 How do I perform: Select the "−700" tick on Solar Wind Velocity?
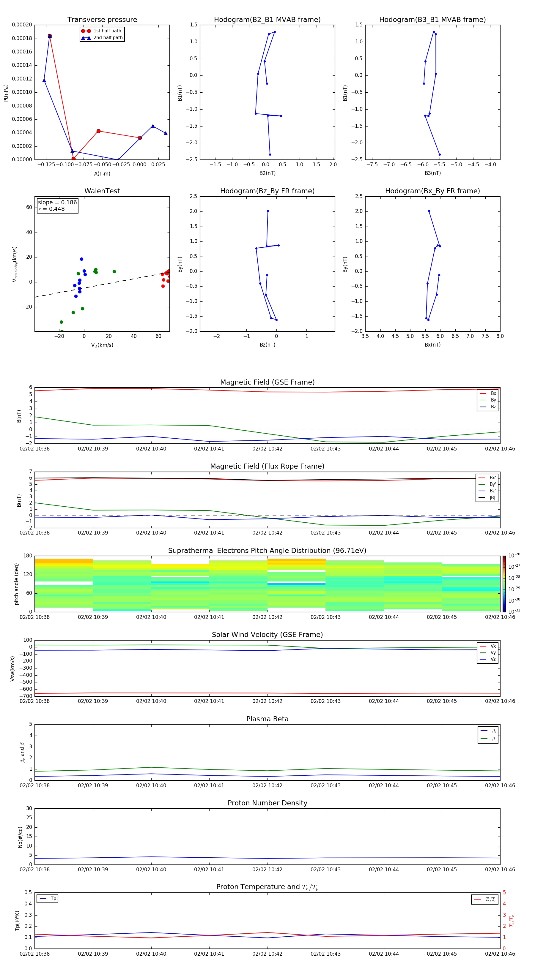(25, 696)
